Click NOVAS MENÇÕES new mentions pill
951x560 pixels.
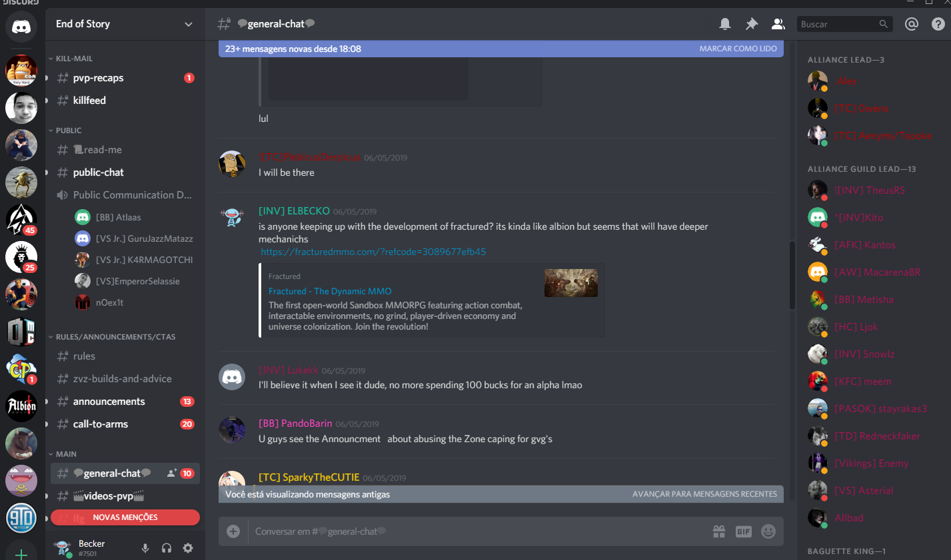click(x=125, y=517)
